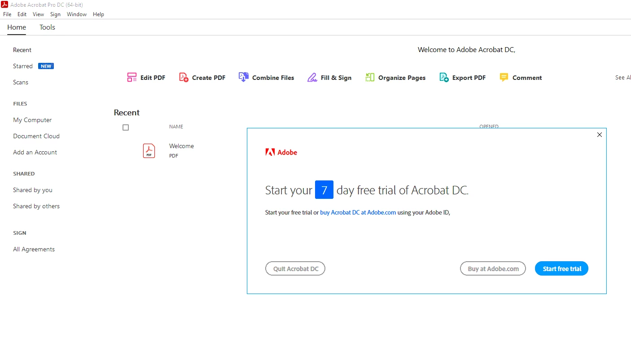Click Add an Account in sidebar
Viewport: 631px width, 364px height.
coord(35,152)
